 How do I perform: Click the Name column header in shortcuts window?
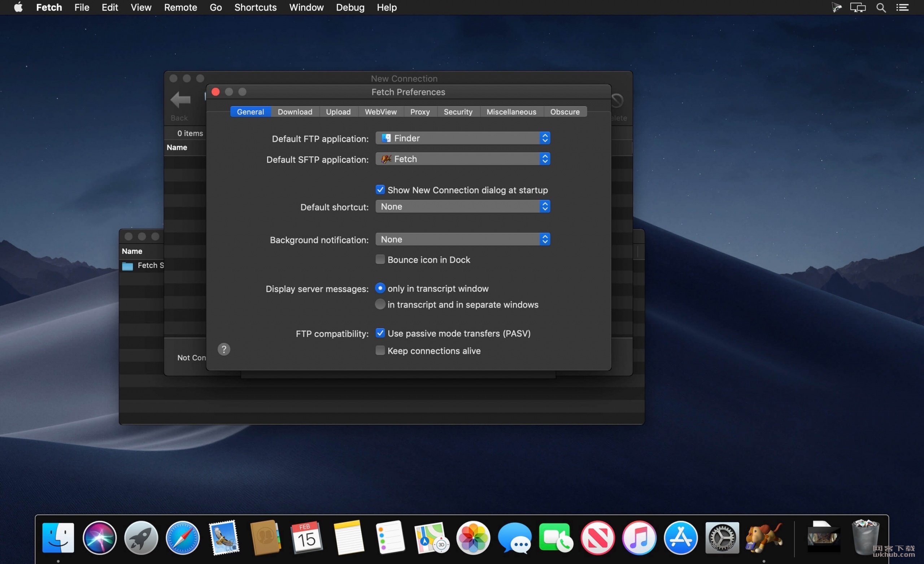pos(132,251)
